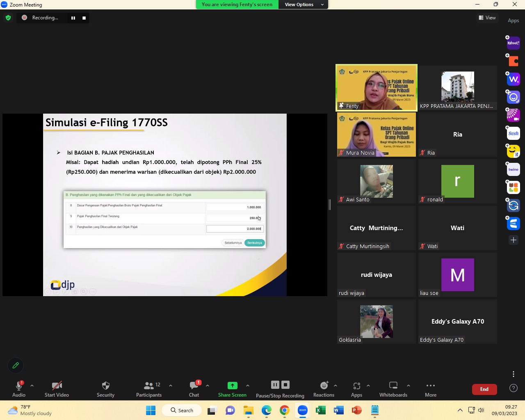Select Fenty's video thumbnail
This screenshot has width=525, height=420.
click(x=377, y=88)
